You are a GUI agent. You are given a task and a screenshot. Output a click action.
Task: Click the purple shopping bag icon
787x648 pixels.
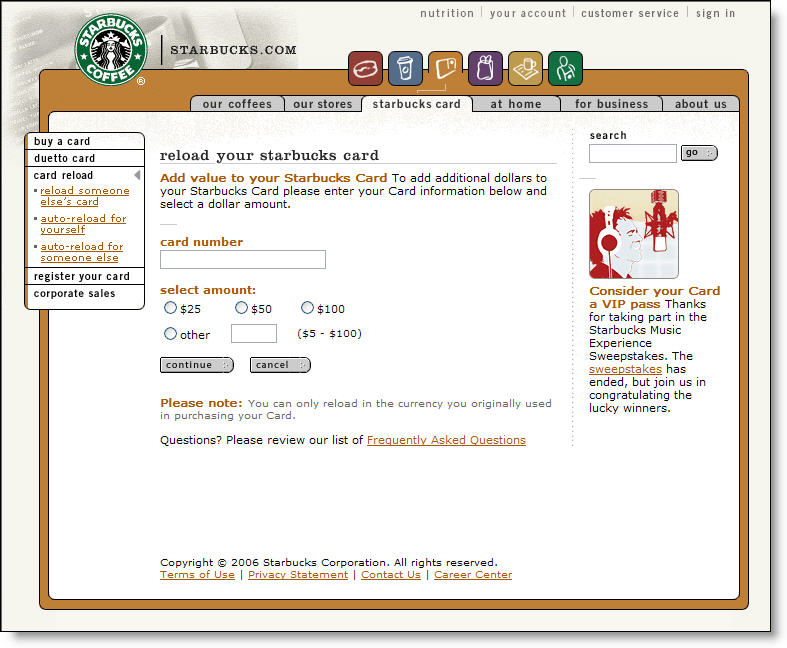(485, 68)
